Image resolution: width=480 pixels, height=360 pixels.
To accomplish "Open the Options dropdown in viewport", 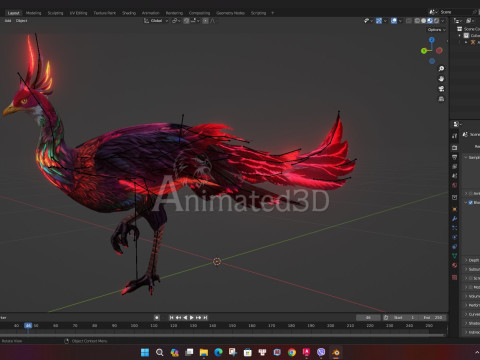I will click(436, 30).
